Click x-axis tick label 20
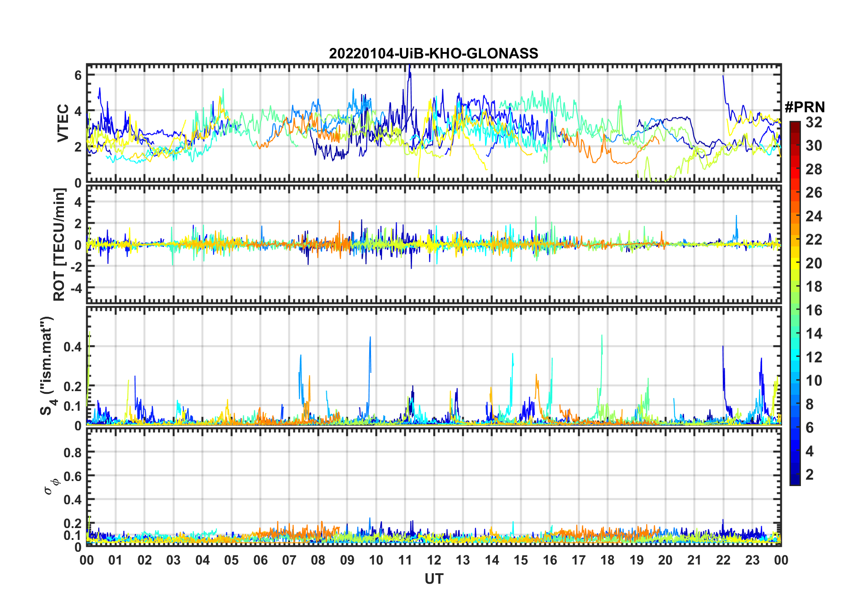 click(x=665, y=560)
